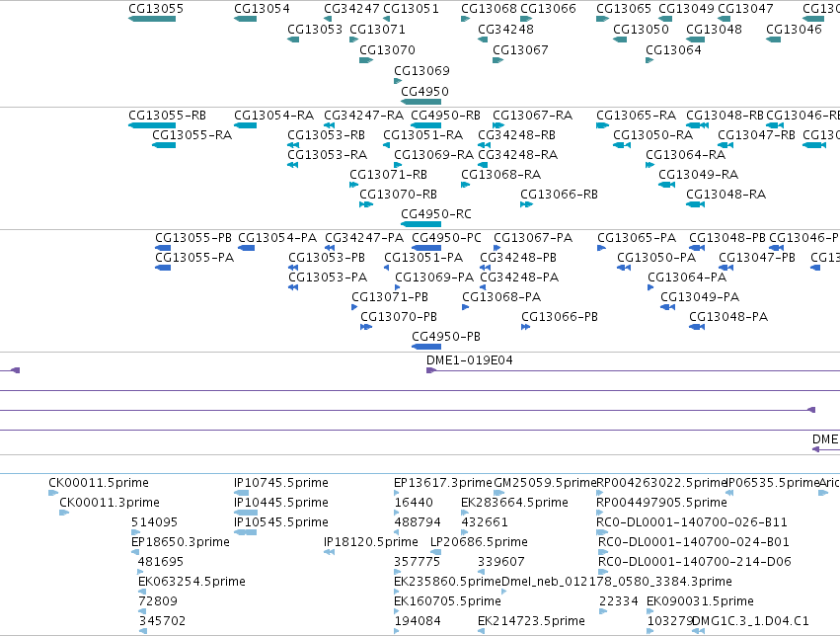Viewport: 840px width, 636px height.
Task: Select the EK090031.5prime EST label
Action: pyautogui.click(x=700, y=601)
